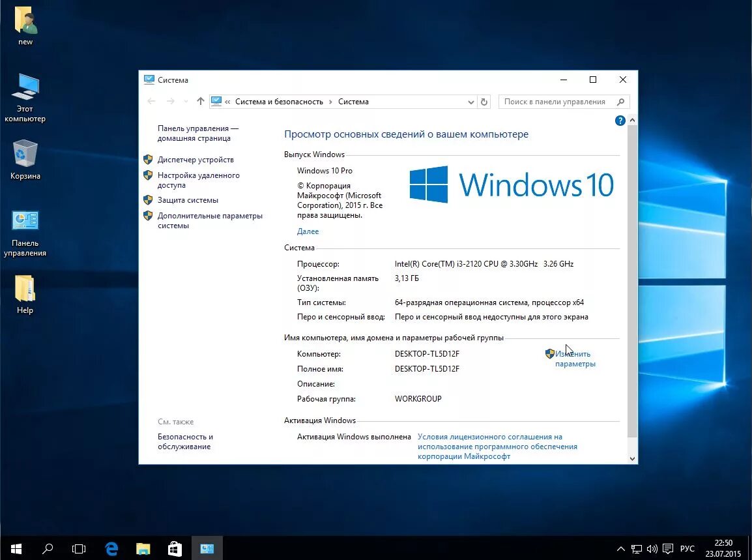This screenshot has width=752, height=560.
Task: Open Task View on the taskbar
Action: pyautogui.click(x=79, y=548)
